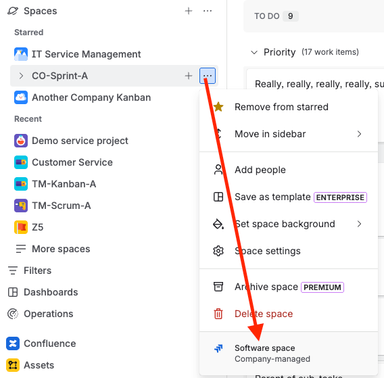Click the Another Company Kanban icon
The height and width of the screenshot is (378, 384).
21,97
